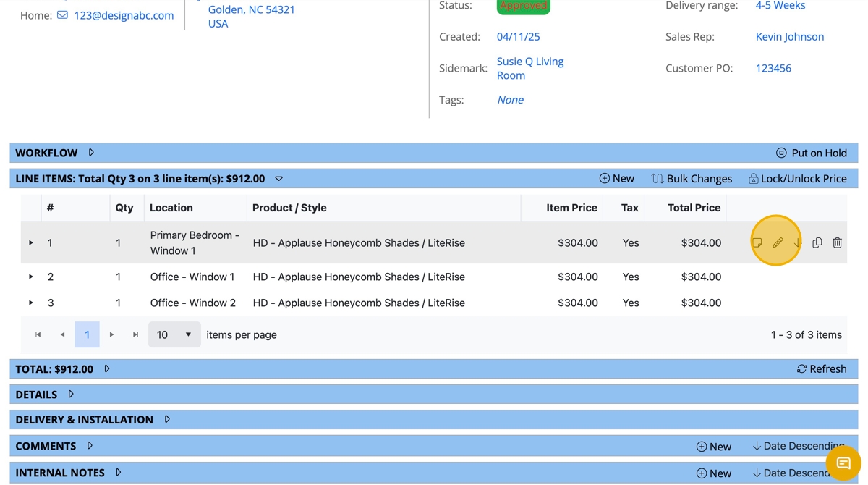Image resolution: width=868 pixels, height=485 pixels.
Task: Open the chat widget bubble
Action: tap(843, 463)
